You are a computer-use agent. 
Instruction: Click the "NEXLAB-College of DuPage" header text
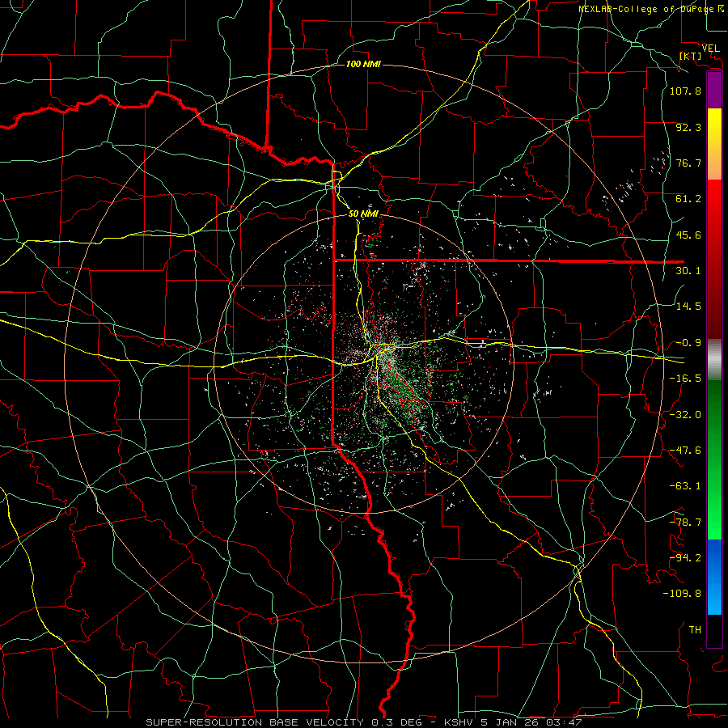646,9
